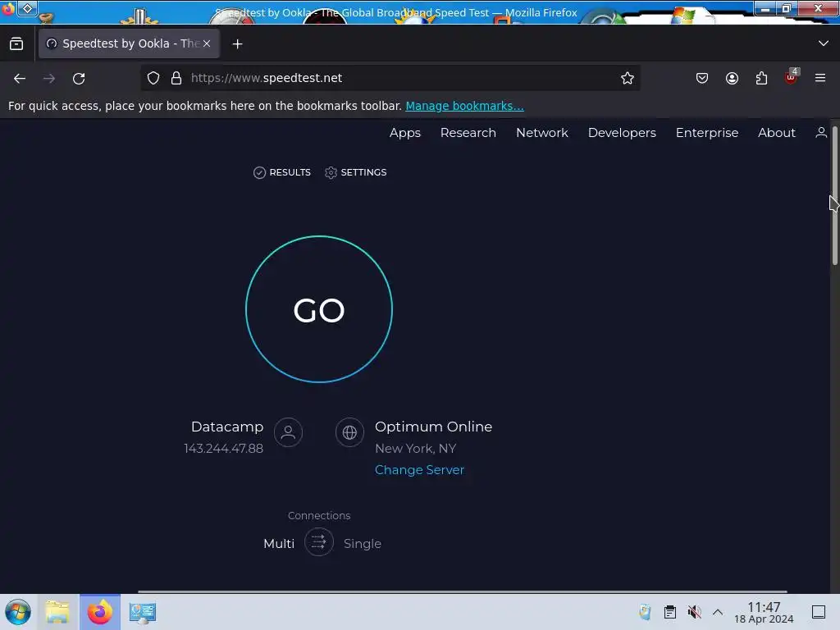Open system settings app on taskbar
Screen dimensions: 840x630
(143, 612)
